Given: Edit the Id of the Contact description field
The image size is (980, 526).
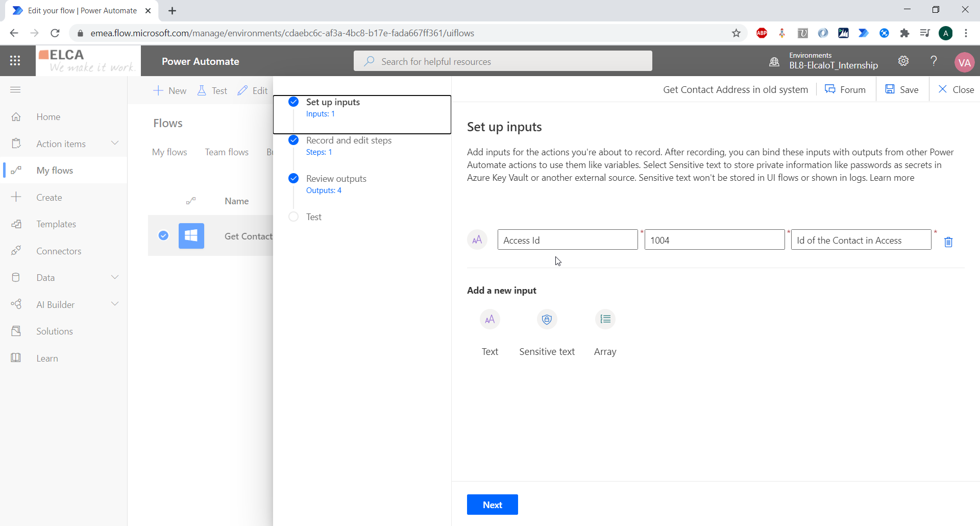Looking at the screenshot, I should (861, 240).
